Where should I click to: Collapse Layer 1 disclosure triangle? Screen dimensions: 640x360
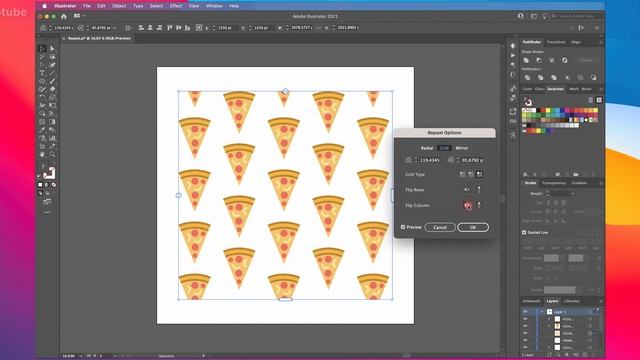[542, 311]
